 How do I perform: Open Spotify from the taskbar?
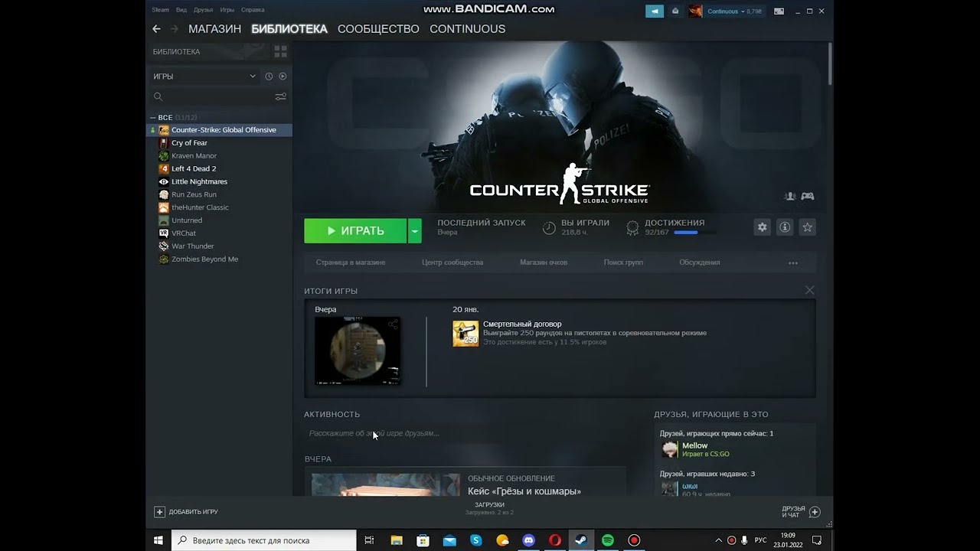tap(608, 540)
